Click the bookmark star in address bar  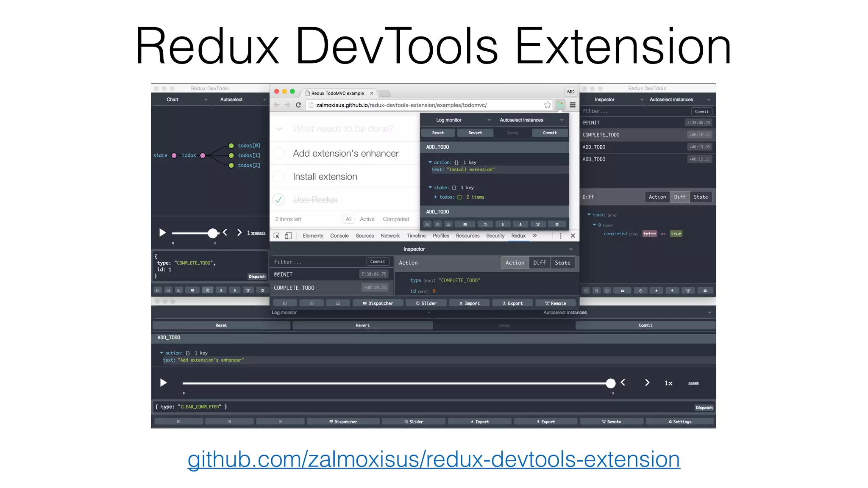click(548, 105)
